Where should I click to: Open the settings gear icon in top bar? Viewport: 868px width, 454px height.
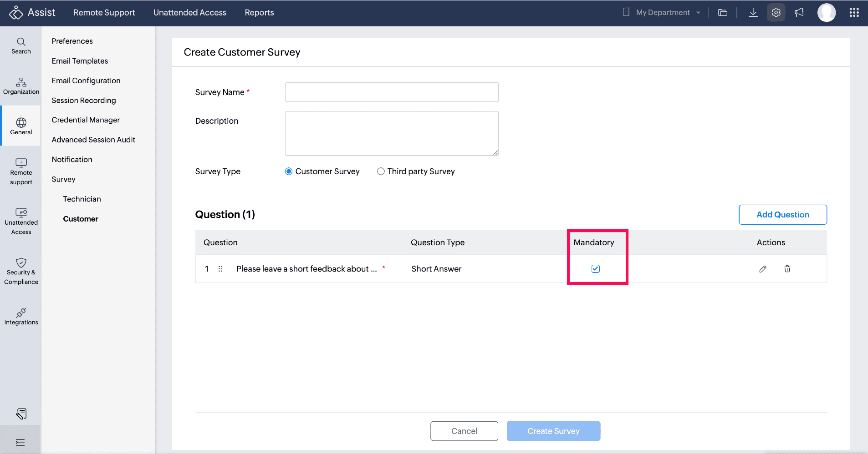tap(776, 13)
